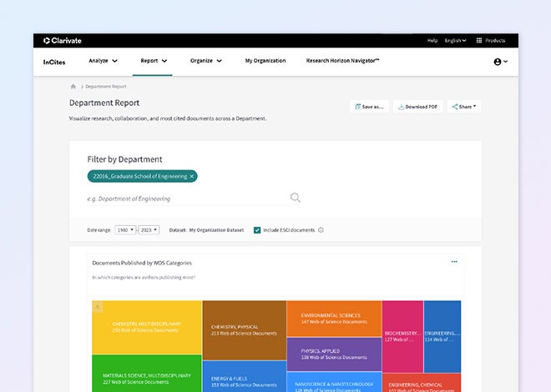Click the Download PDF button
Screen dimensions: 551x392
pos(417,107)
